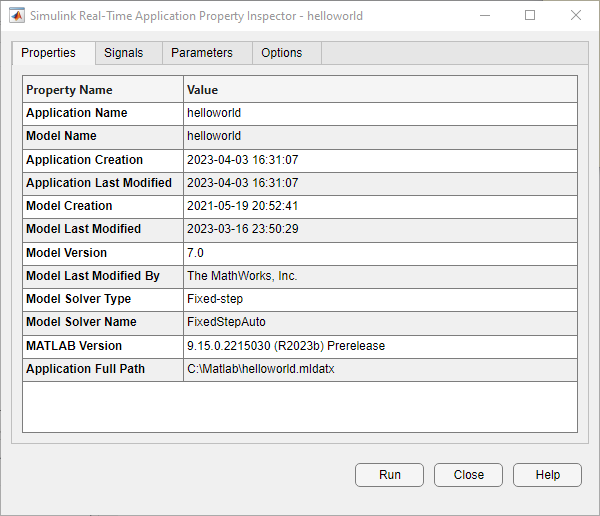Close the window using the title bar X

[576, 16]
